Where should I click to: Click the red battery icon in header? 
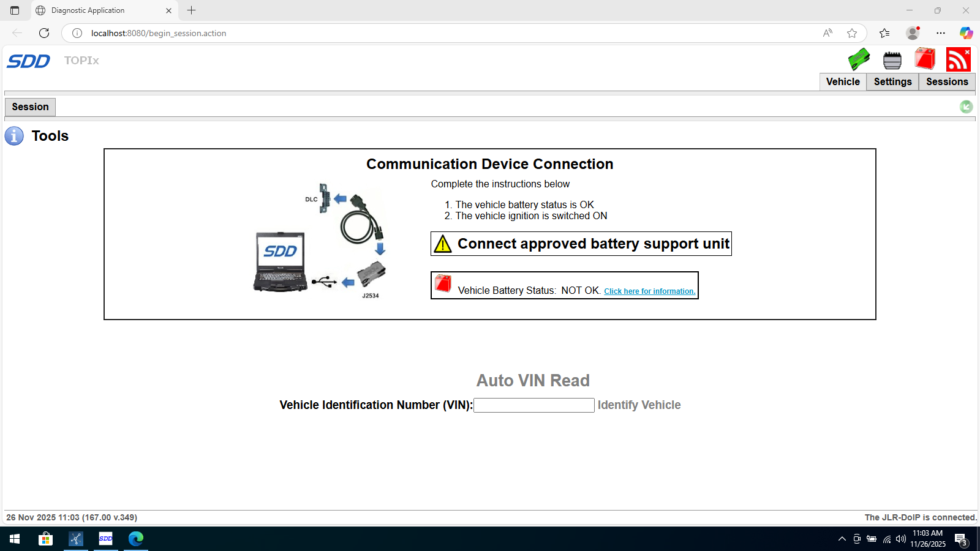(x=925, y=59)
